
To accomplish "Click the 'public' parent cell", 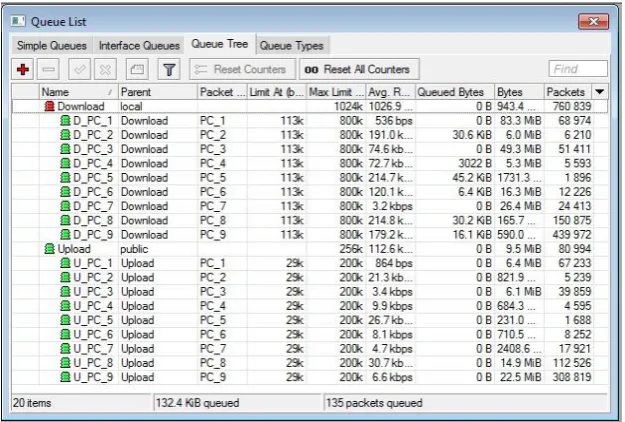I will click(134, 249).
